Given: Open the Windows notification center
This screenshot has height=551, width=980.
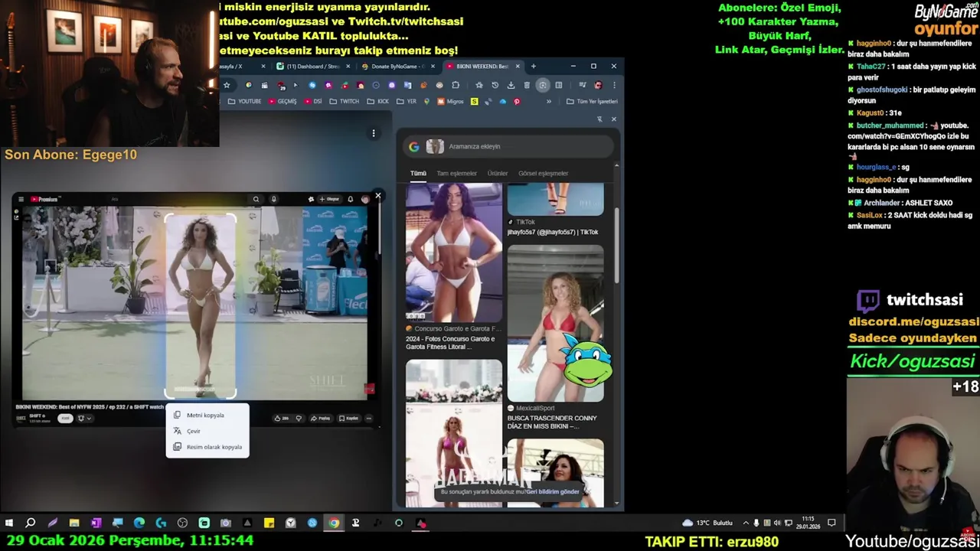Looking at the screenshot, I should click(831, 523).
